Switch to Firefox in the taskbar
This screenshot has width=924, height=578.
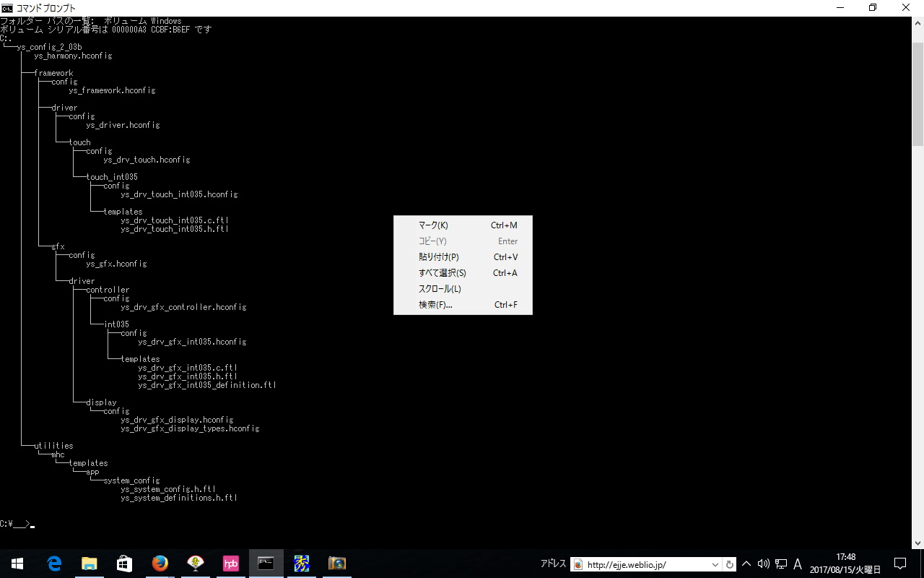(x=160, y=564)
